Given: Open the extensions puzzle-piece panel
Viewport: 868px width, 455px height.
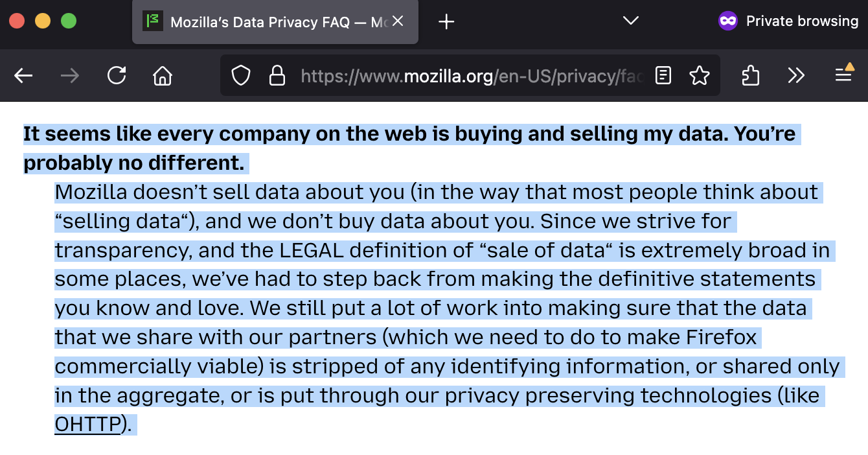Looking at the screenshot, I should 750,76.
